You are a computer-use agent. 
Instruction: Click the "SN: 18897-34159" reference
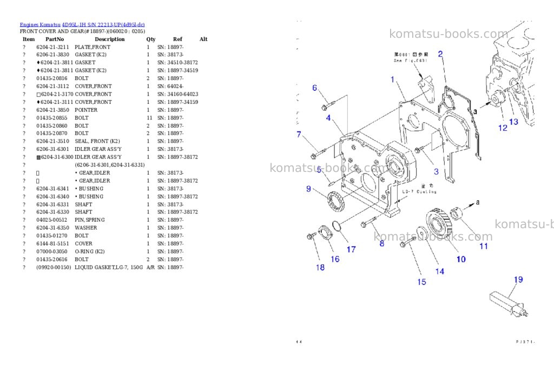[x=177, y=102]
